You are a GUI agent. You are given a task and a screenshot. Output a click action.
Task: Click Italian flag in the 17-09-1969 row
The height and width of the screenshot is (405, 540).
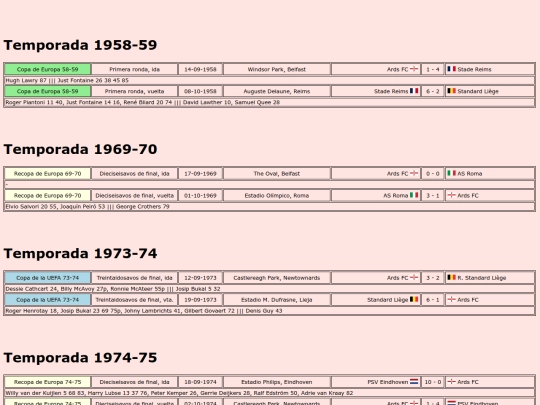[451, 173]
